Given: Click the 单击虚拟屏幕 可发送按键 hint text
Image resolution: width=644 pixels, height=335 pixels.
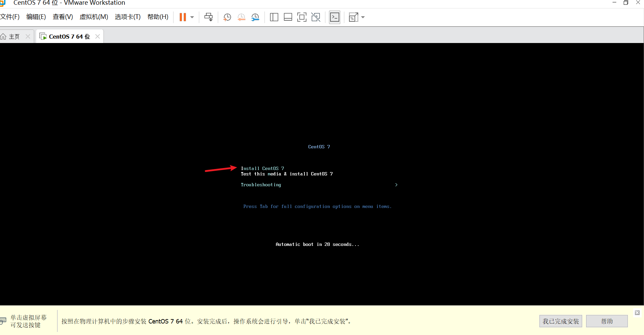Looking at the screenshot, I should 28,321.
